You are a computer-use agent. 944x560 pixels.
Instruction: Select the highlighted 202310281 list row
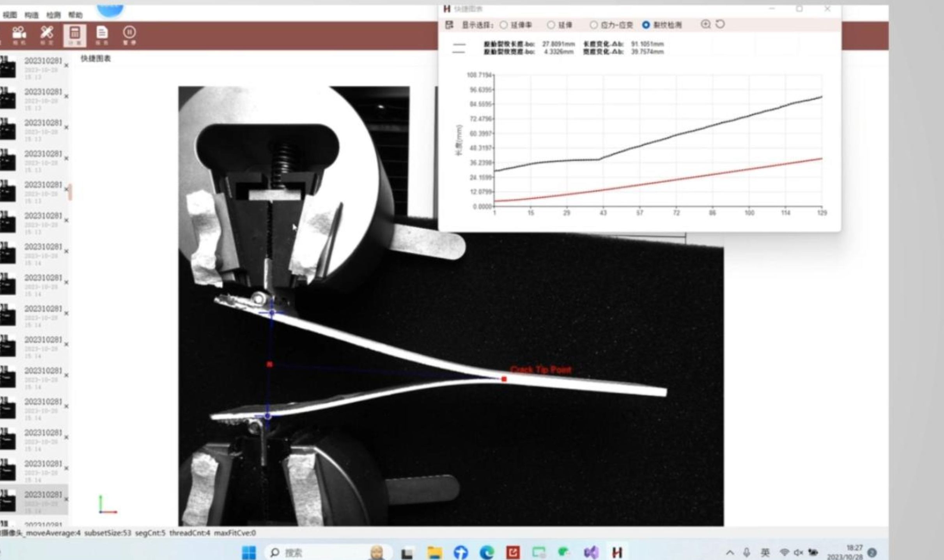34,500
